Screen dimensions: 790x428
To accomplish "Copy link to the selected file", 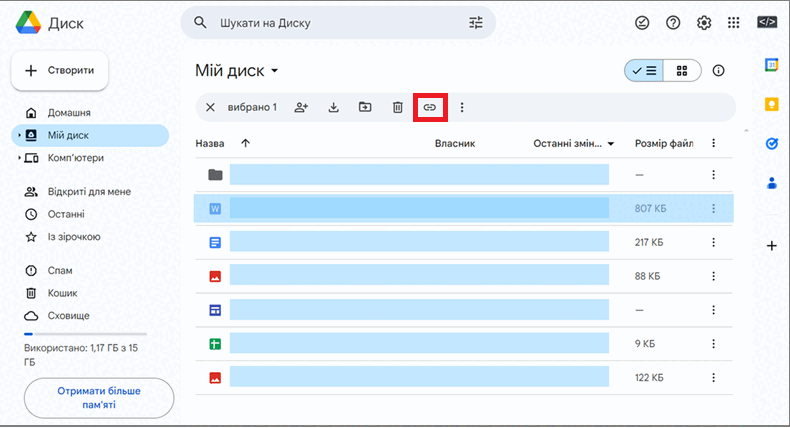I will (430, 107).
